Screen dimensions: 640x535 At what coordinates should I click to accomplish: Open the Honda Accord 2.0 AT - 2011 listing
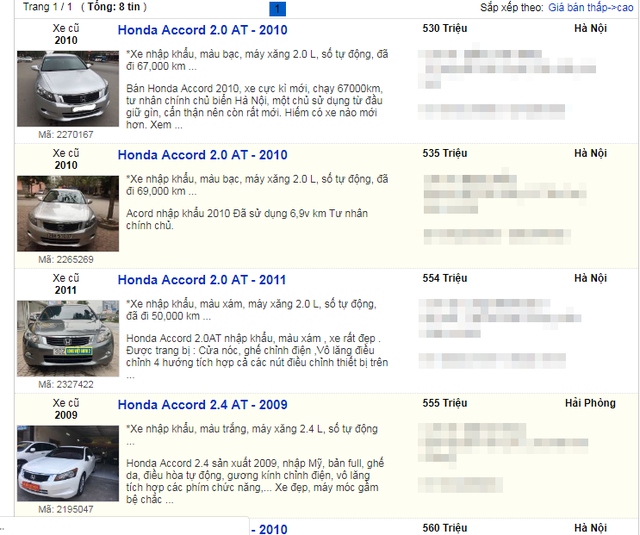(x=202, y=280)
